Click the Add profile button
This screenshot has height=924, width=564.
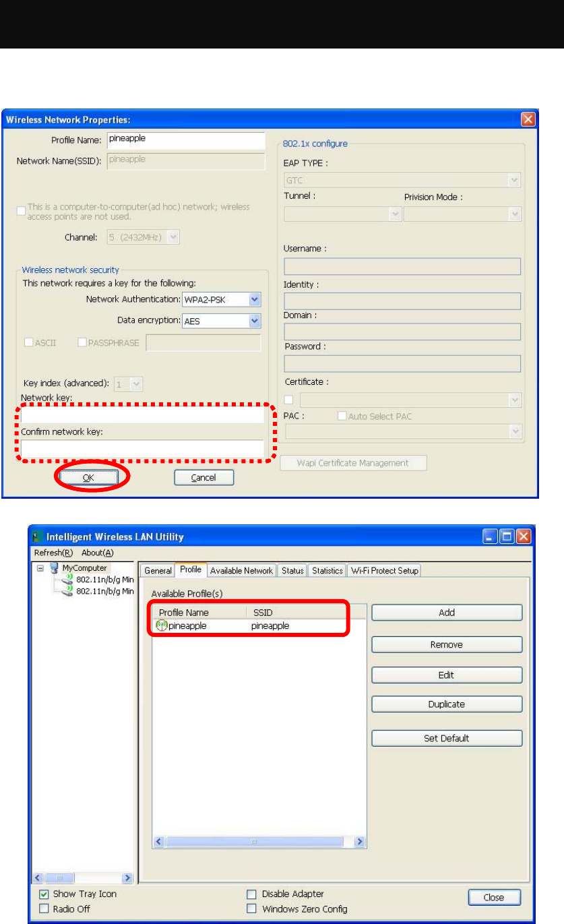(447, 613)
